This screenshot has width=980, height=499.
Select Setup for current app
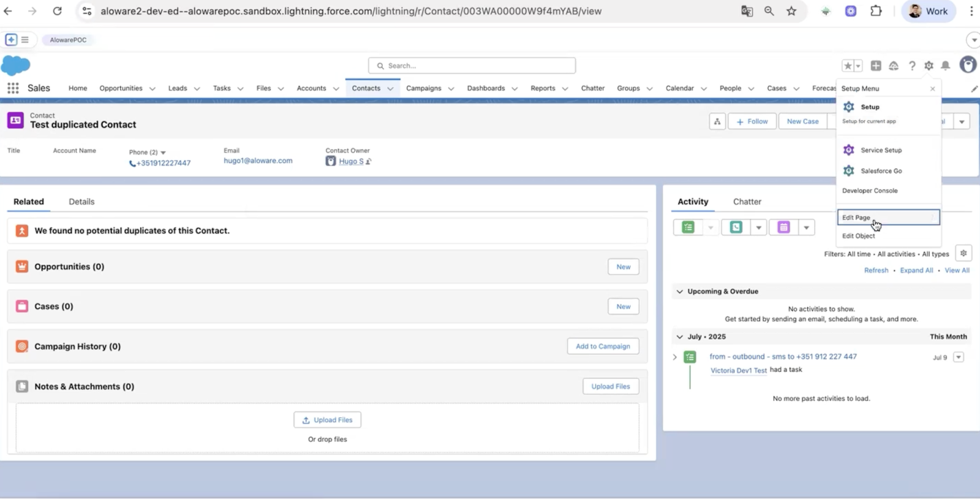[x=888, y=113]
